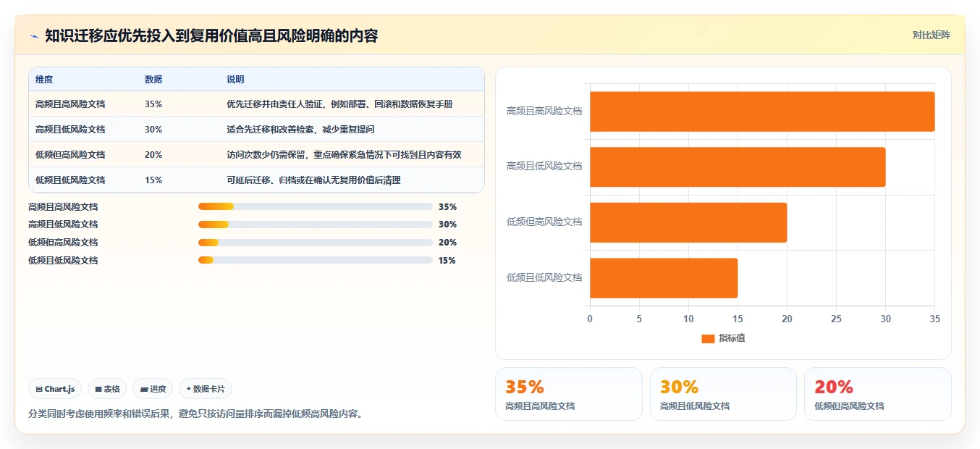Screen dimensions: 980x449
Task: Click the 维度 column header
Action: [x=44, y=80]
